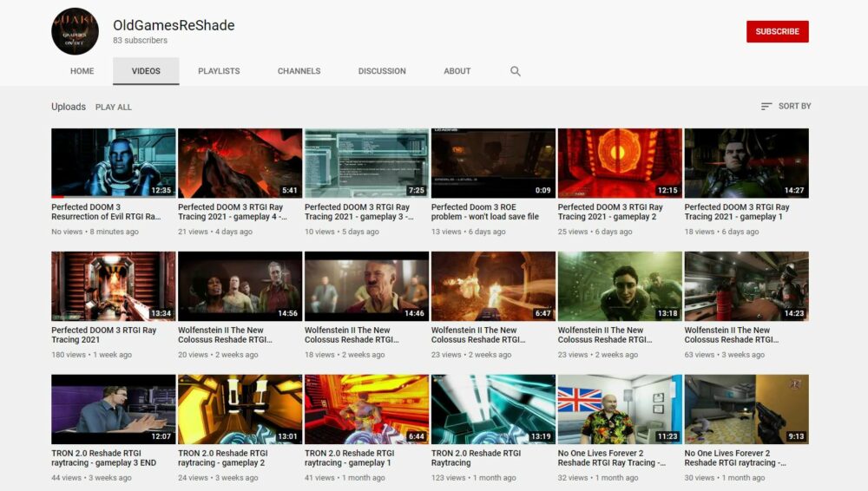Go to the Channels tab
This screenshot has width=868, height=491.
[x=299, y=71]
